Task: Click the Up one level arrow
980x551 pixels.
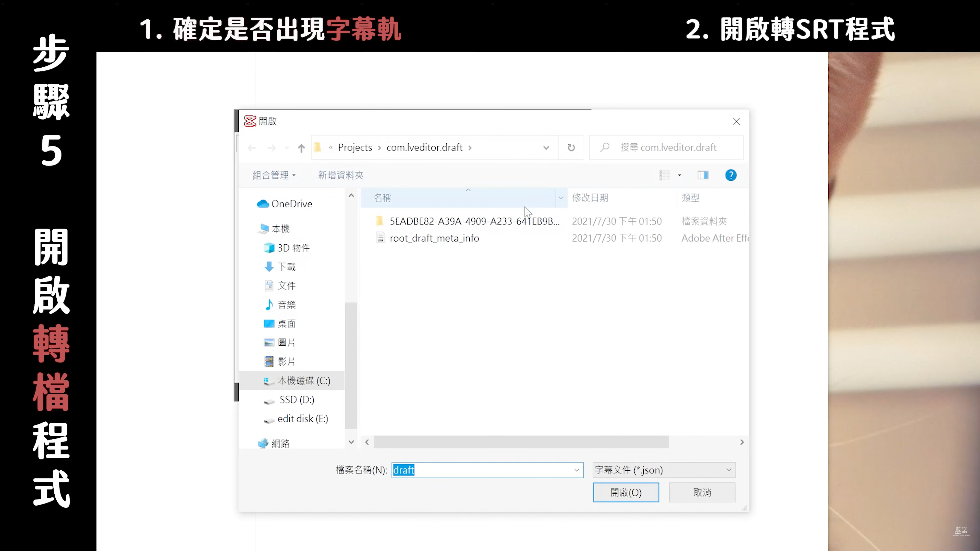Action: tap(301, 148)
